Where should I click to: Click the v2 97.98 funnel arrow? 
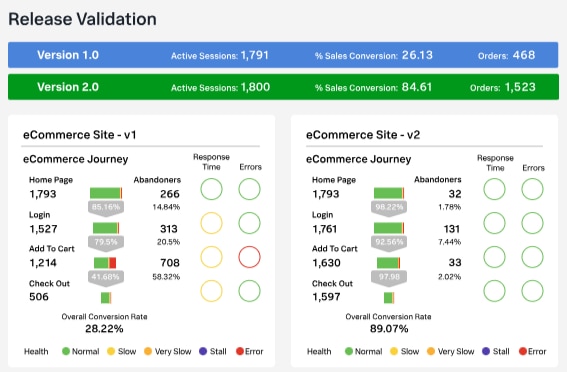[389, 278]
